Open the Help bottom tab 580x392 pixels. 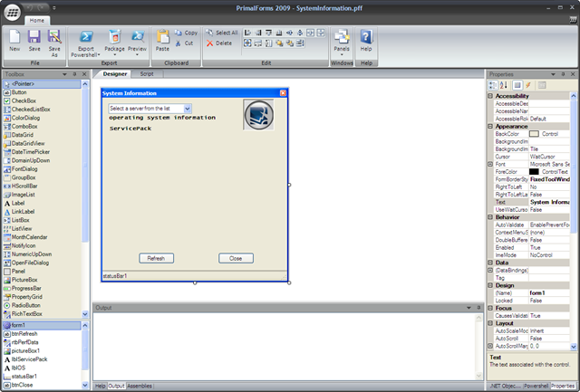(x=100, y=386)
